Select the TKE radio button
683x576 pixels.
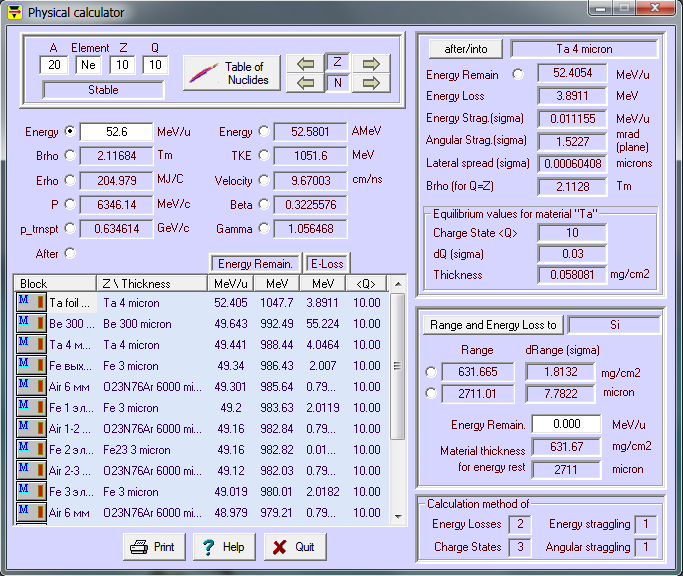264,155
